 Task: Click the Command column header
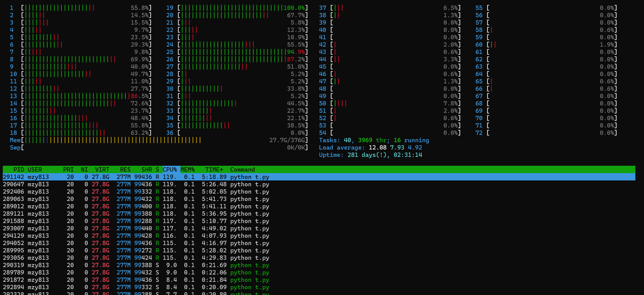tap(242, 170)
